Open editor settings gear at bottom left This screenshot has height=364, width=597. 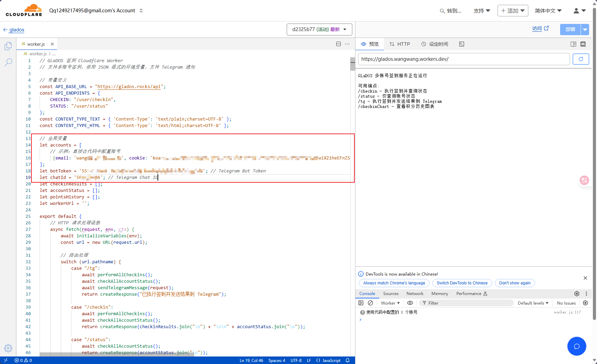tap(8, 348)
